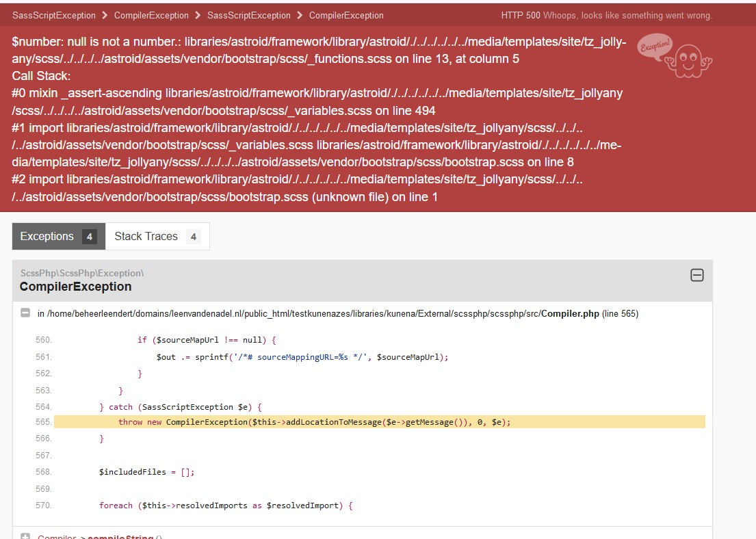756x539 pixels.
Task: Open second SassScriptException breadcrumb link
Action: point(249,15)
